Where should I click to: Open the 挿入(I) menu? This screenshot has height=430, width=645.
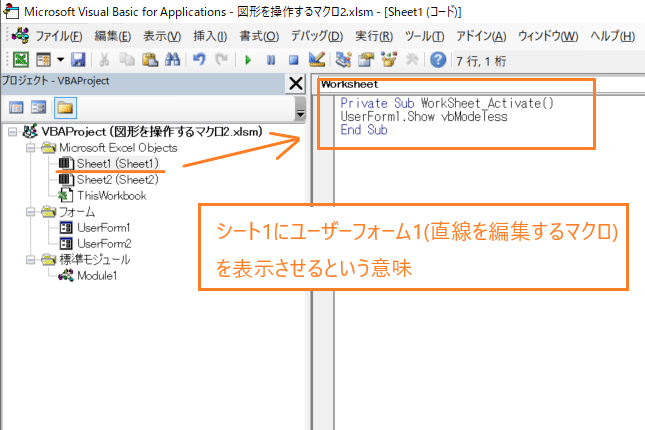210,37
